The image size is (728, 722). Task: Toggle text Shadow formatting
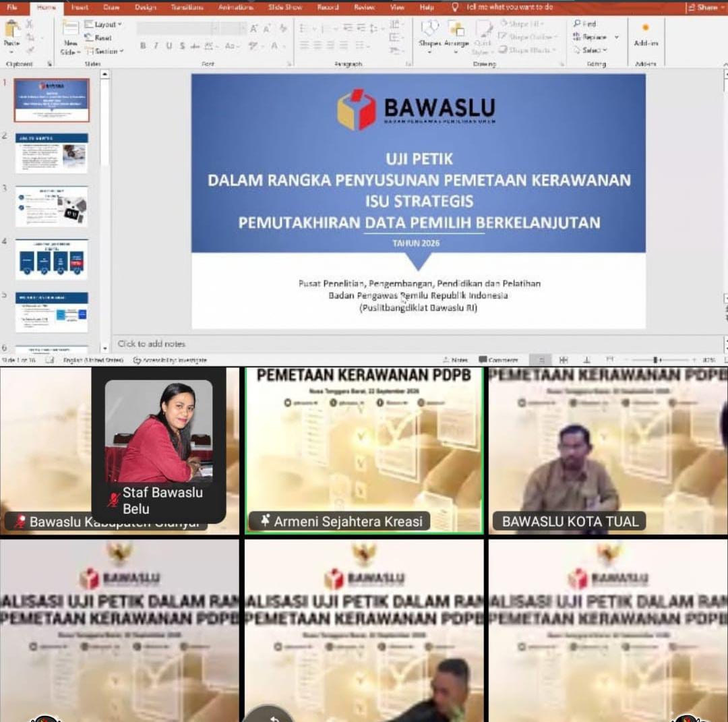(182, 45)
